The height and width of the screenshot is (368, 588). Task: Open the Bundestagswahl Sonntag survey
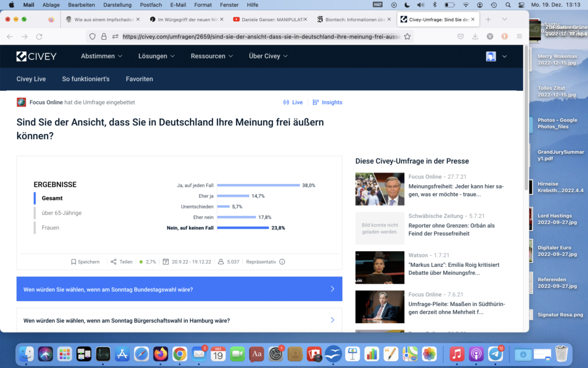point(179,289)
